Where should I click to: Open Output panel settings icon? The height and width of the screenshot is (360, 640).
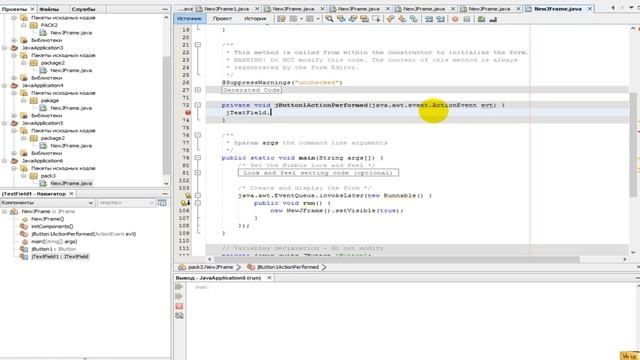click(179, 316)
